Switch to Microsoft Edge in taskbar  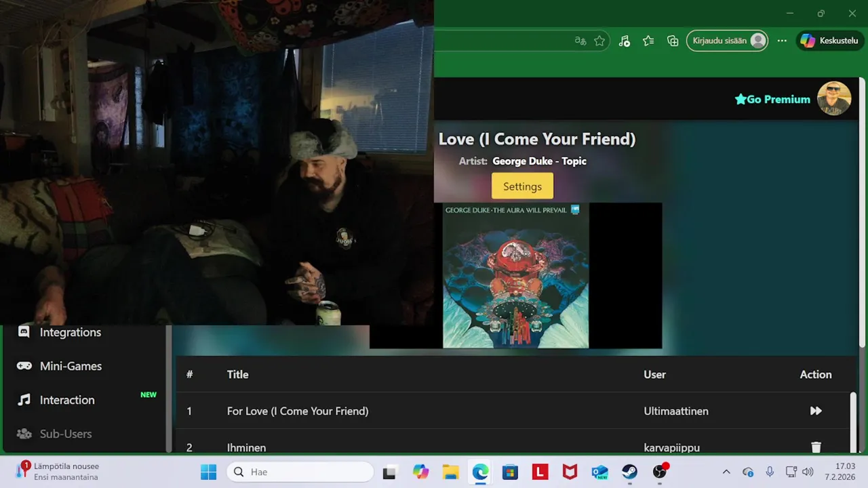point(480,472)
